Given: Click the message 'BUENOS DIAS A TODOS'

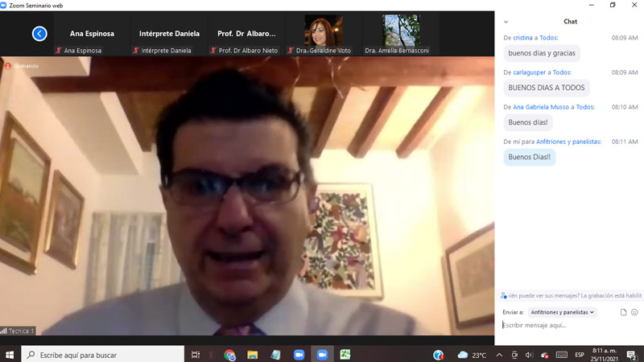Looking at the screenshot, I should 547,88.
